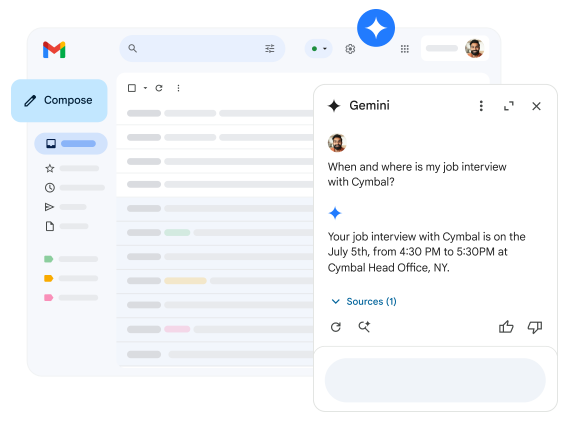The image size is (586, 425).
Task: Click the blue Gemini sparkle button
Action: [x=376, y=28]
